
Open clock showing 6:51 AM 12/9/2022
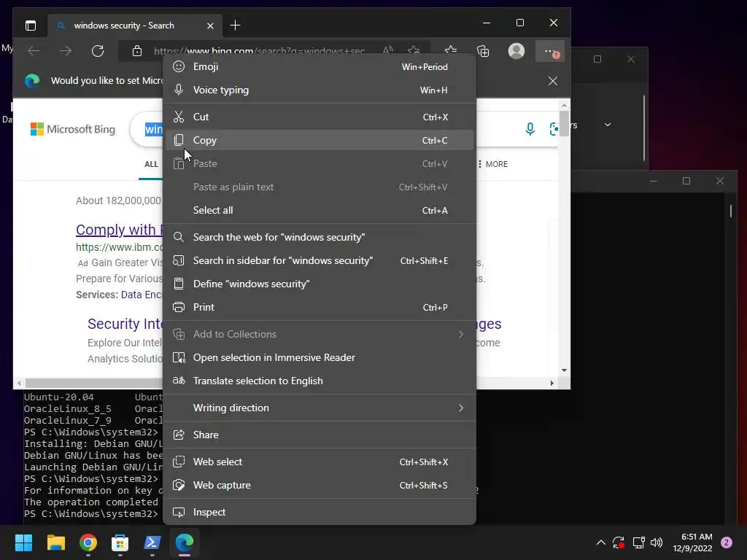tap(692, 542)
